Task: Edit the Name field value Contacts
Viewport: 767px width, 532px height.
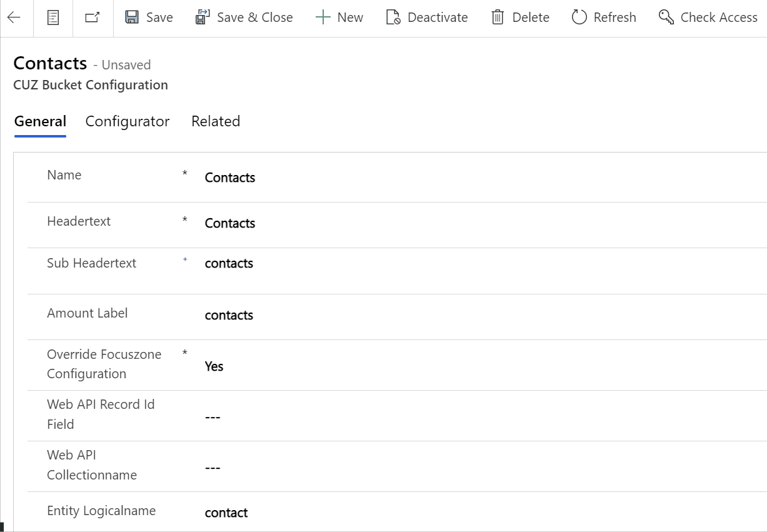Action: [230, 178]
